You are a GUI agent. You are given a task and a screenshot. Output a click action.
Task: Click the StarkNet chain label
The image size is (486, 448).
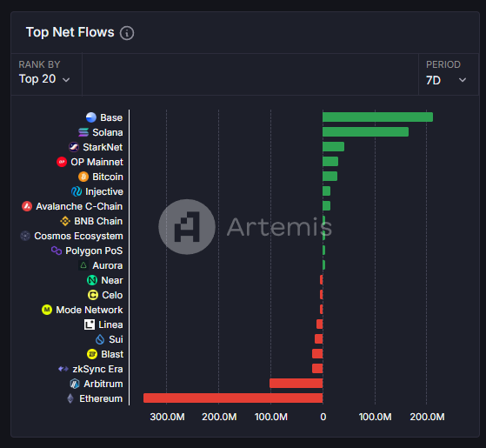click(103, 147)
